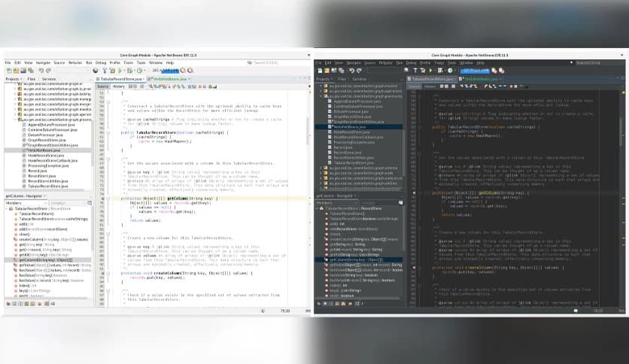Click Debug Project icon in dark window toolbar
Image resolution: width=629 pixels, height=364 pixels.
point(440,71)
